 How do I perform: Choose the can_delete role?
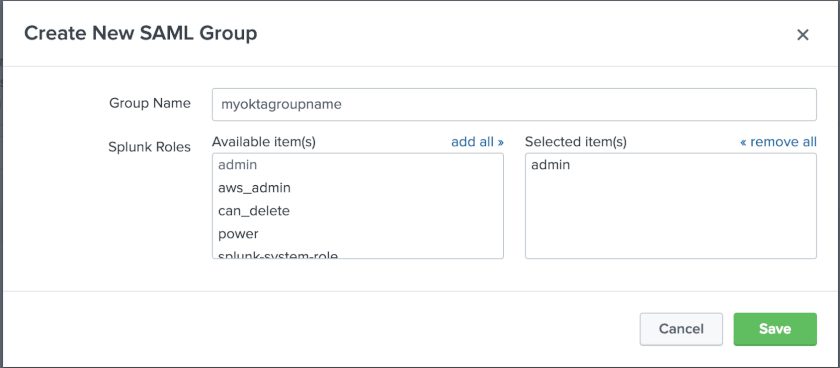pos(254,211)
